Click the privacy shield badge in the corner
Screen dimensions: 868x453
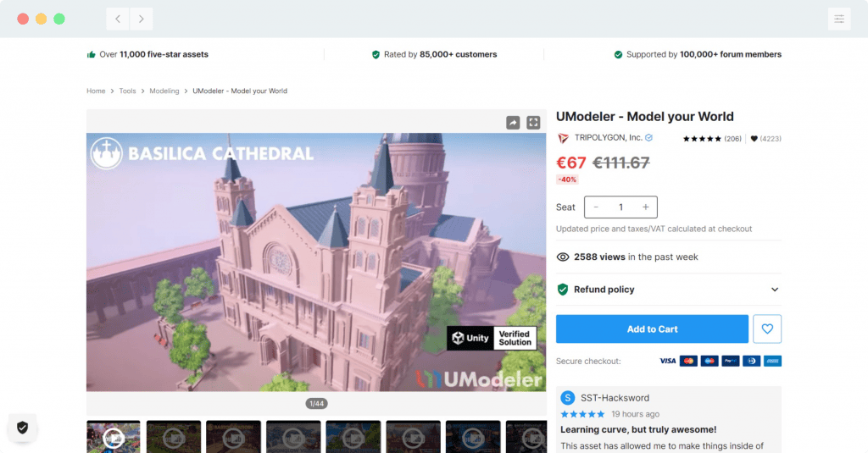(23, 428)
